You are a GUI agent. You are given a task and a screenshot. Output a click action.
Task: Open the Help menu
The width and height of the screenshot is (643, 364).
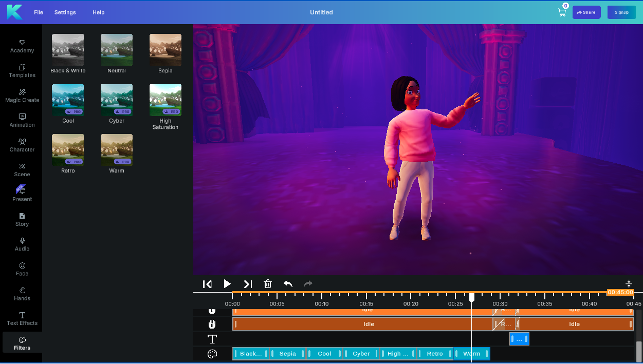click(x=98, y=12)
